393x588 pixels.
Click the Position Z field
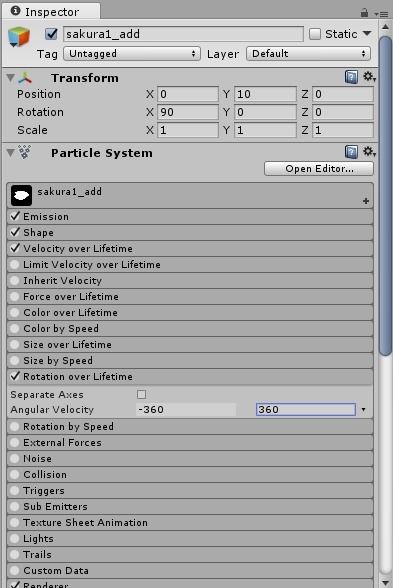[343, 94]
